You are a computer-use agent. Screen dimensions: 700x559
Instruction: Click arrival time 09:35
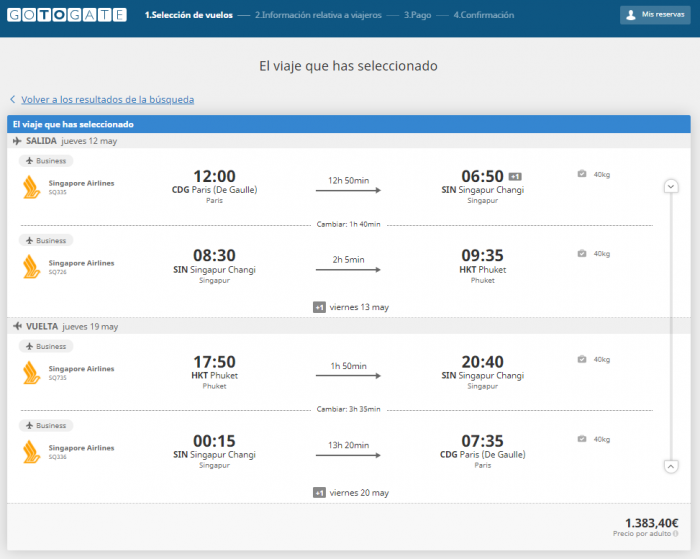pos(482,255)
